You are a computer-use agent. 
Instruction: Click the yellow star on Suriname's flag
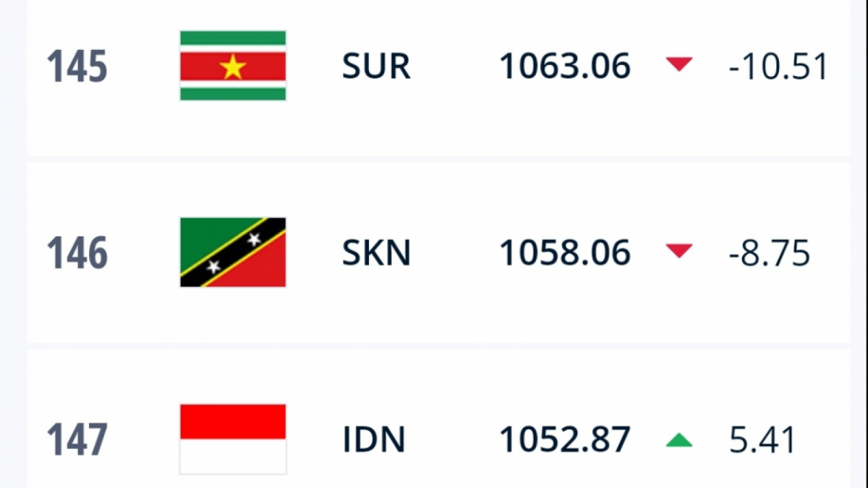[233, 67]
